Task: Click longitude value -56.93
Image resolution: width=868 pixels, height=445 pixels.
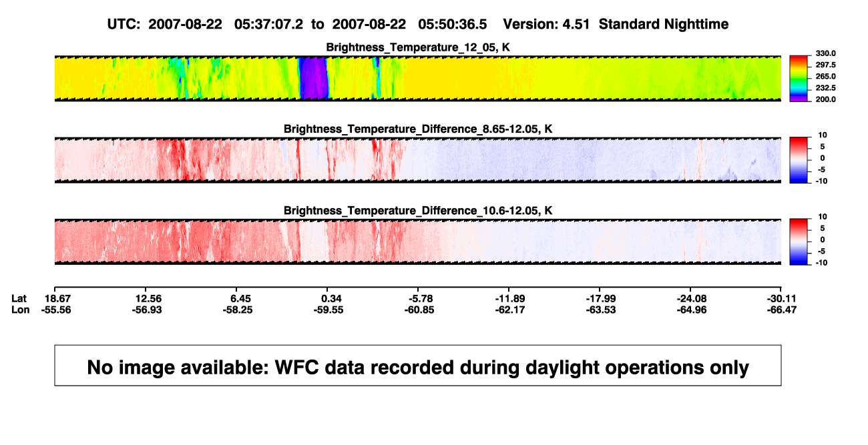Action: tap(148, 310)
